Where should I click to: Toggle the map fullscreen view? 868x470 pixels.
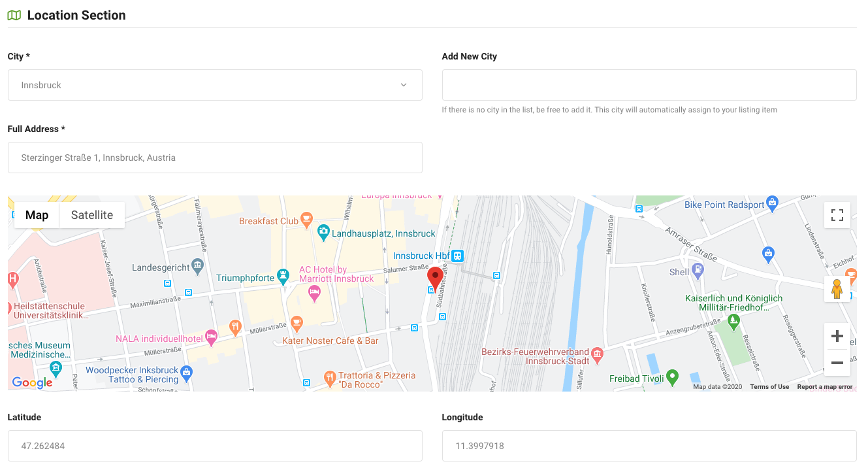pyautogui.click(x=837, y=215)
